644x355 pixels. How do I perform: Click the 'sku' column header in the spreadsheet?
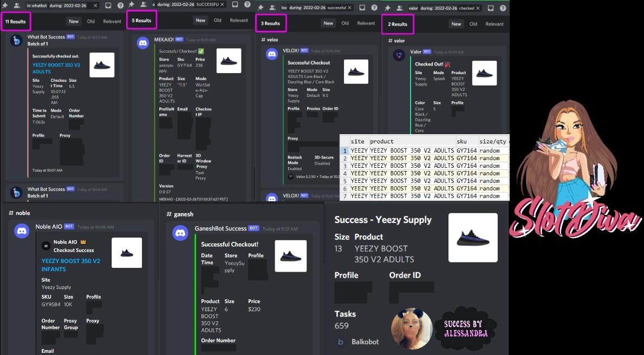tap(467, 141)
